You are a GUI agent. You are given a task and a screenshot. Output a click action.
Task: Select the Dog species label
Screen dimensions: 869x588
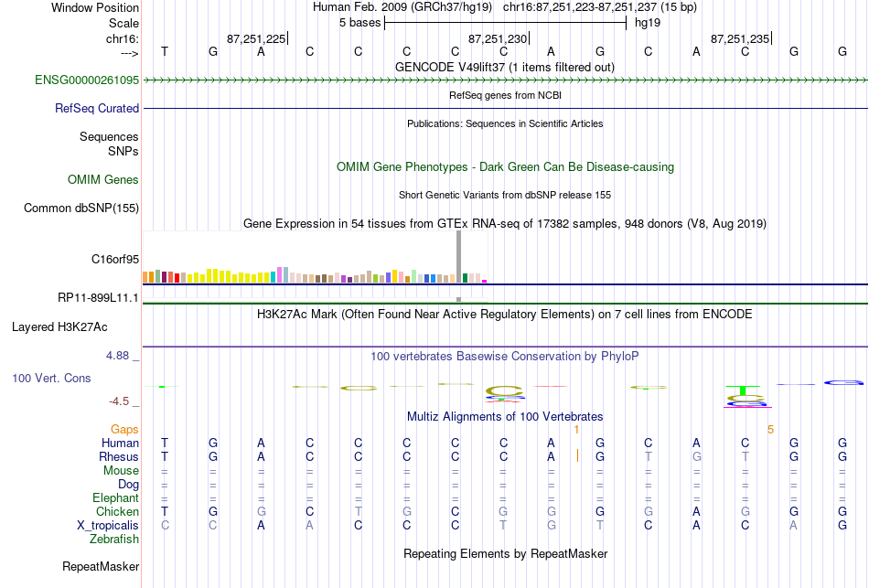(128, 485)
